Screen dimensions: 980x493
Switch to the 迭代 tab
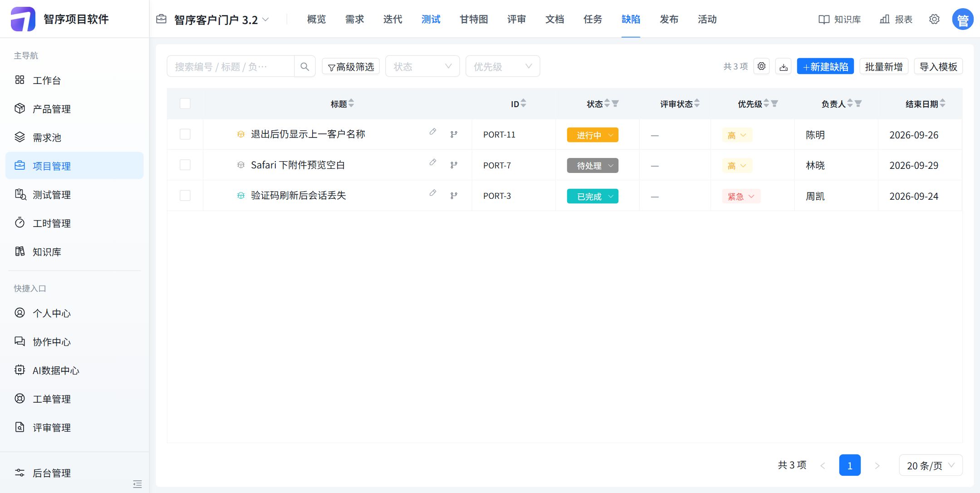point(393,19)
